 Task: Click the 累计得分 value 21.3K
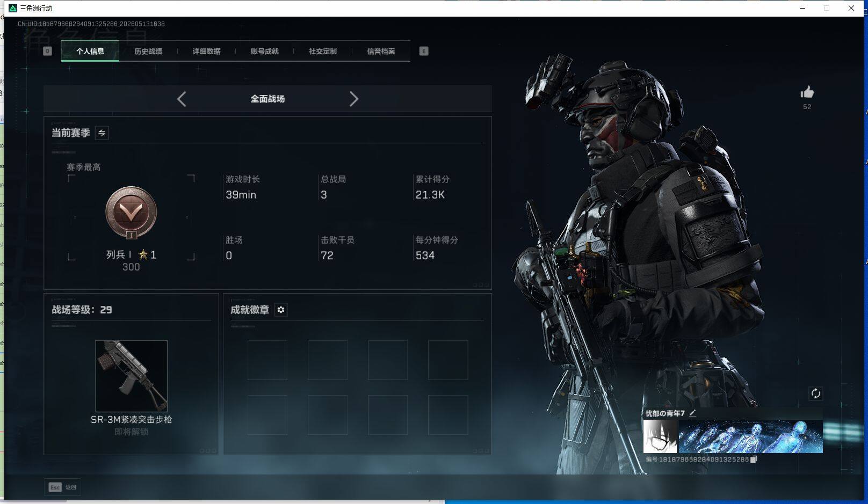tap(430, 195)
